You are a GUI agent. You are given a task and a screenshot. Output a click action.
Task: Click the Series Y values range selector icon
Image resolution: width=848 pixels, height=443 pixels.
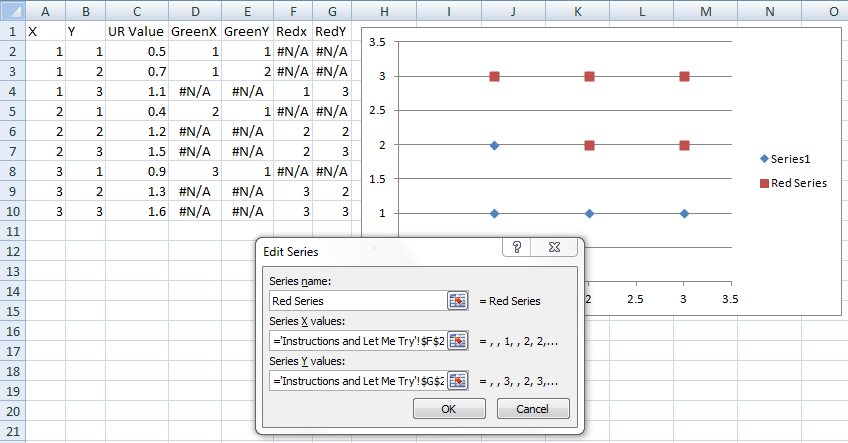tap(458, 381)
